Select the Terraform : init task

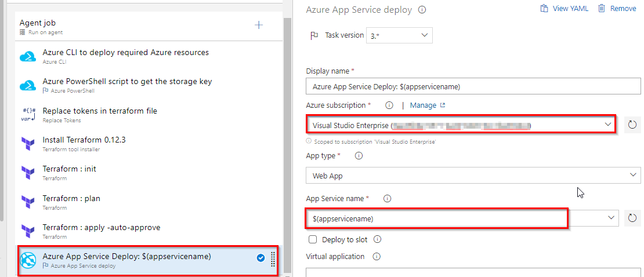tap(149, 173)
